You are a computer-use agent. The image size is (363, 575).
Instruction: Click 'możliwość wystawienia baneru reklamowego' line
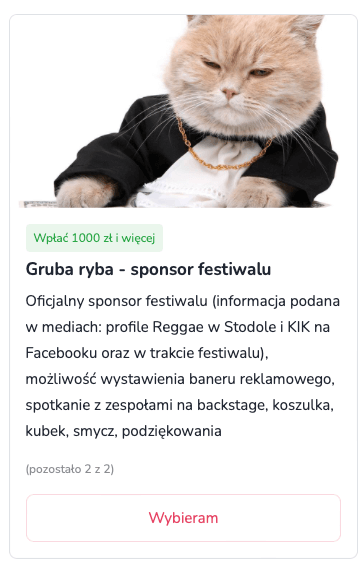click(x=180, y=379)
